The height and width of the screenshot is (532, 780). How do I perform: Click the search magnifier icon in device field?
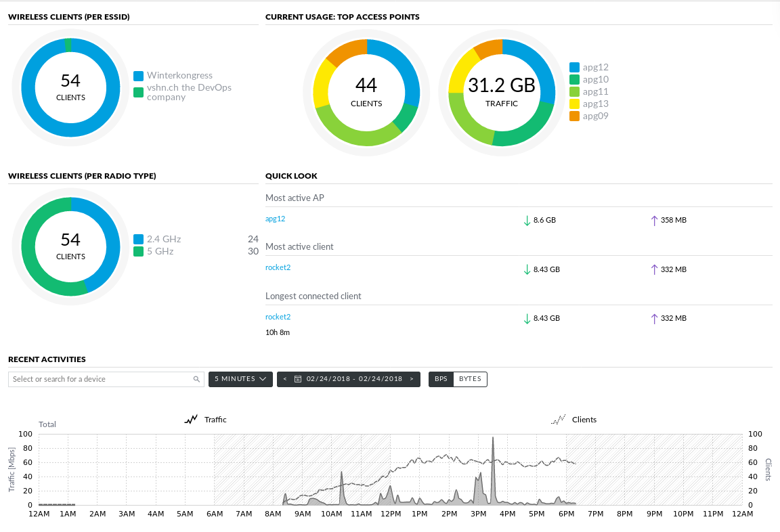(196, 379)
